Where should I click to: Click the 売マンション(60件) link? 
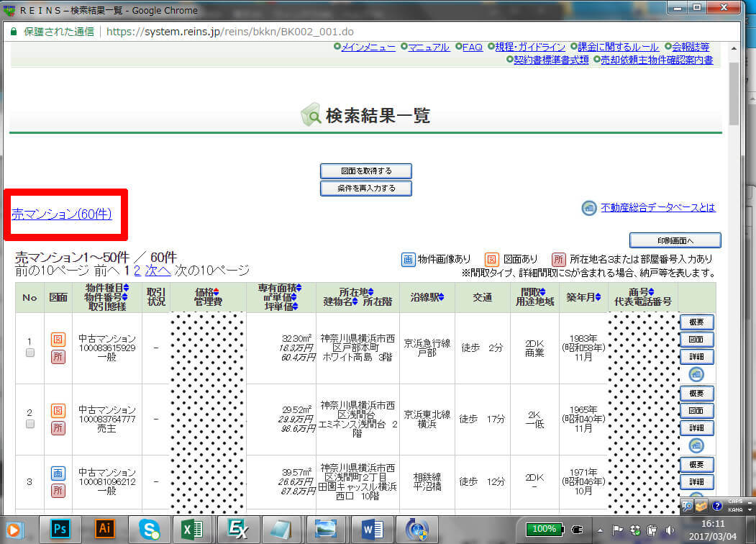click(x=62, y=214)
